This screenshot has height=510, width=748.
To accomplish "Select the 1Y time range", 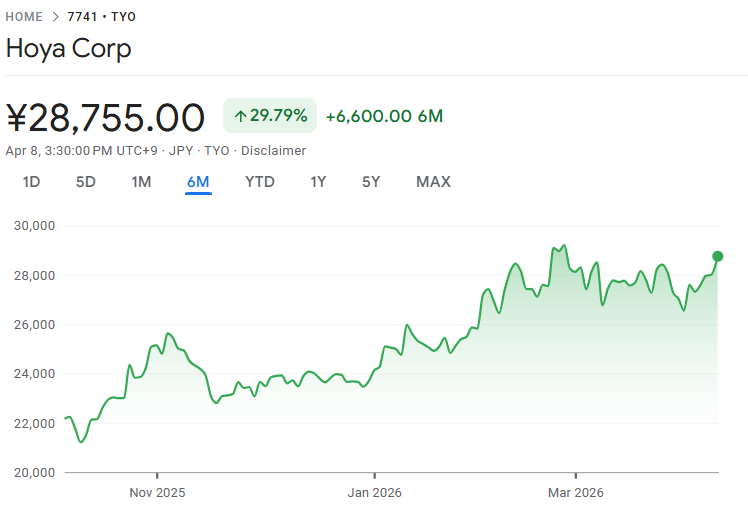I will [318, 182].
